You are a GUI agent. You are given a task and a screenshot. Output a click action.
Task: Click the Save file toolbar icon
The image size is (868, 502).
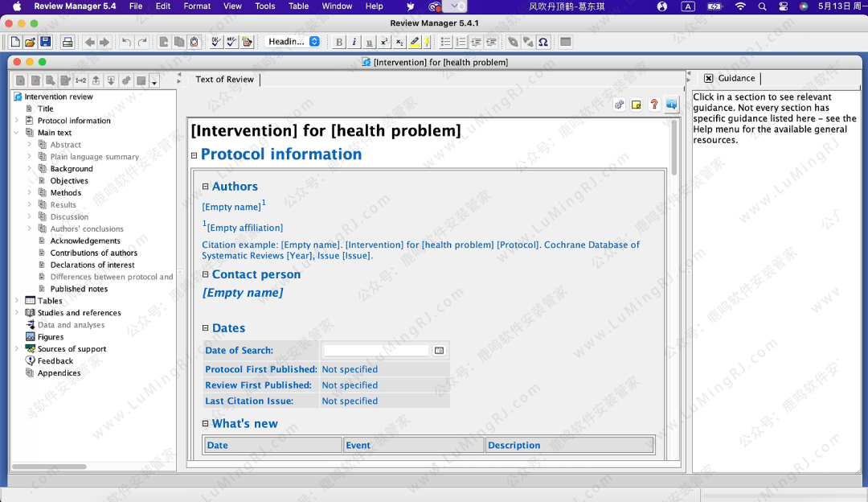(46, 42)
